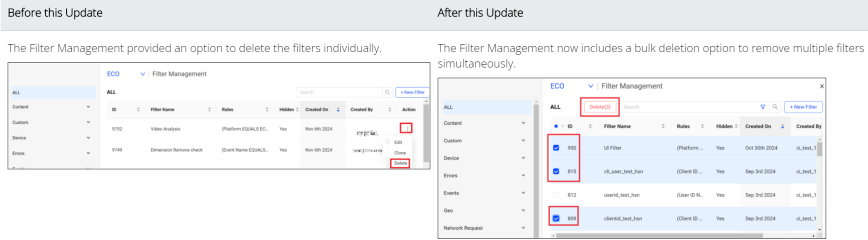Choose Delete from the action context menu
The height and width of the screenshot is (240, 868).
coord(400,163)
